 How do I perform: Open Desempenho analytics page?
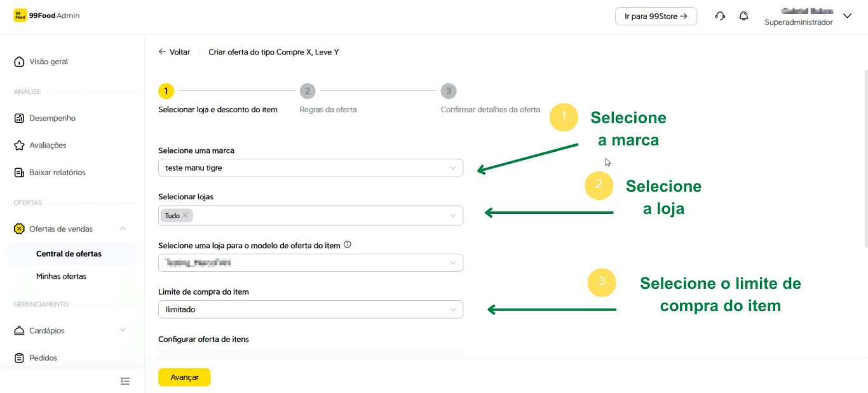click(52, 118)
